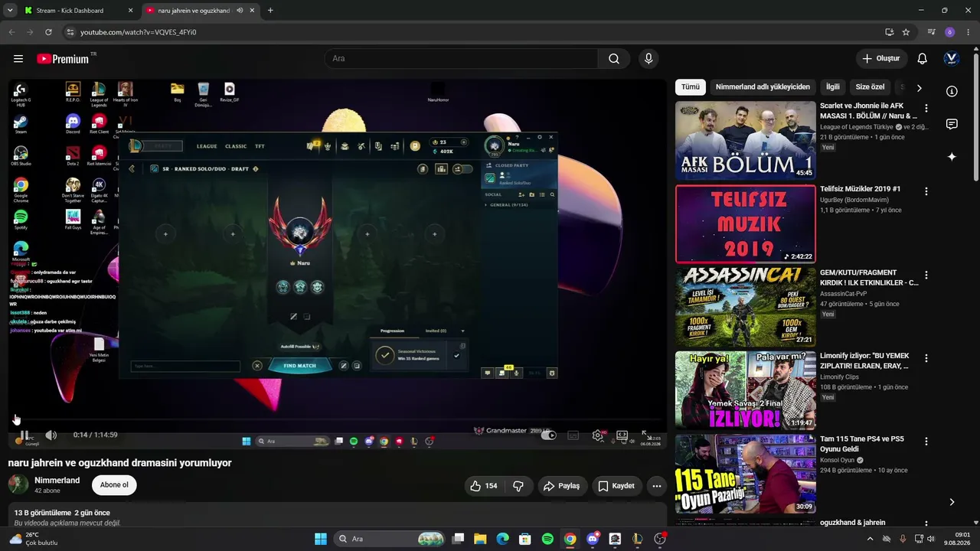Open options menu for Limonify izliyor video
The height and width of the screenshot is (551, 980).
click(x=926, y=358)
